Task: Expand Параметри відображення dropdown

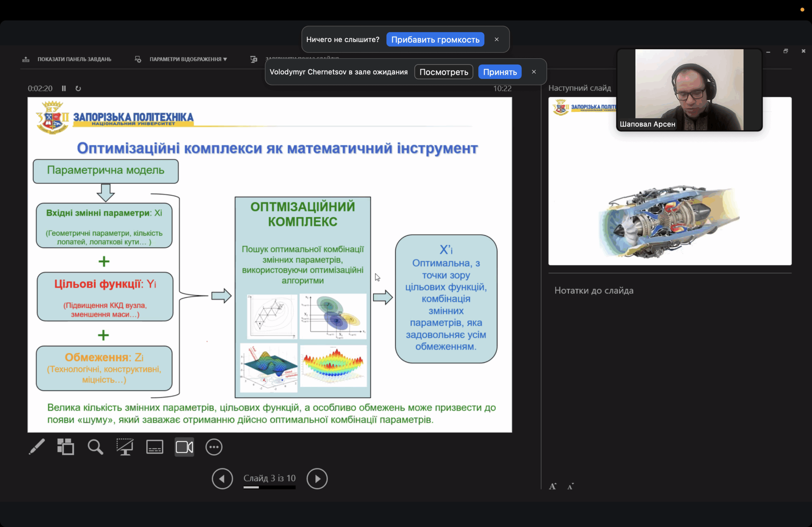Action: (x=188, y=59)
